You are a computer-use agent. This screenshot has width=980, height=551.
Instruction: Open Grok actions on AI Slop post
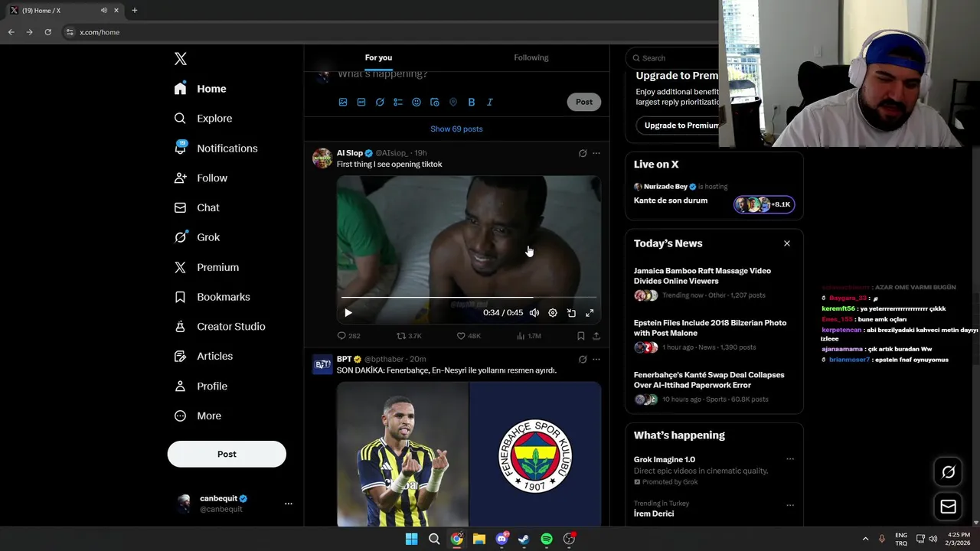click(583, 153)
